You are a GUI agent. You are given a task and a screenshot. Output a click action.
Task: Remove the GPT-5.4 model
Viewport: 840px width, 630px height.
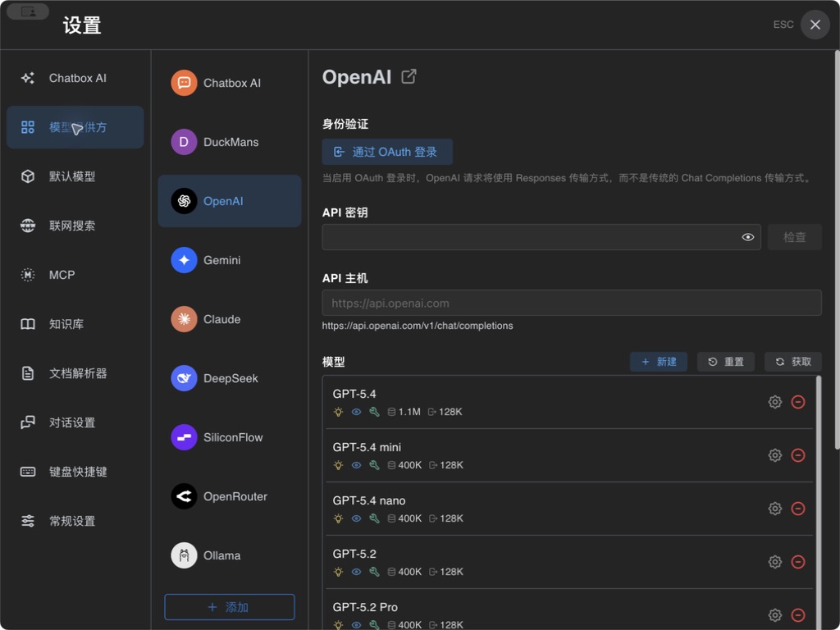(798, 402)
